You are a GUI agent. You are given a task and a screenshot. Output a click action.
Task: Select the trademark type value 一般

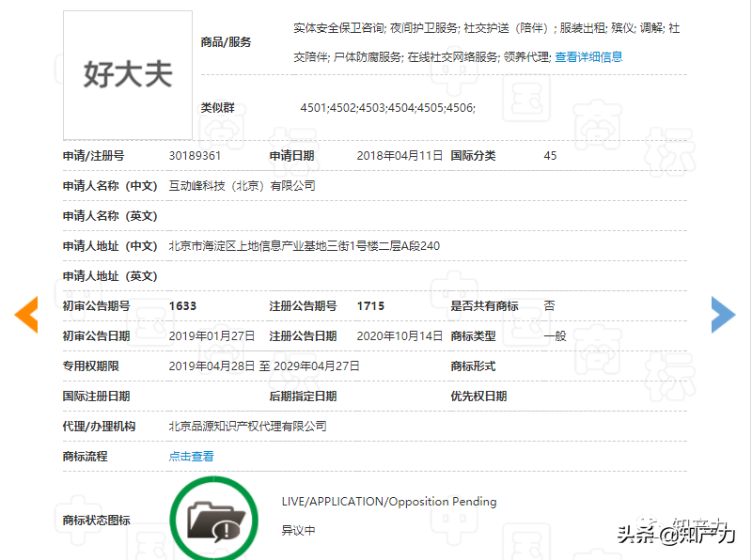pos(555,336)
